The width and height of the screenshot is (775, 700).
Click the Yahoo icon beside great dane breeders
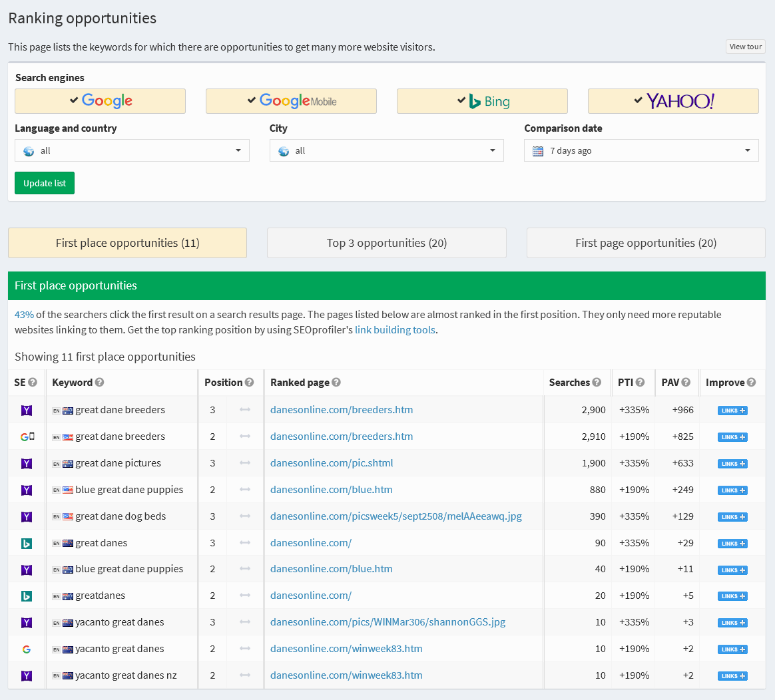click(x=27, y=411)
